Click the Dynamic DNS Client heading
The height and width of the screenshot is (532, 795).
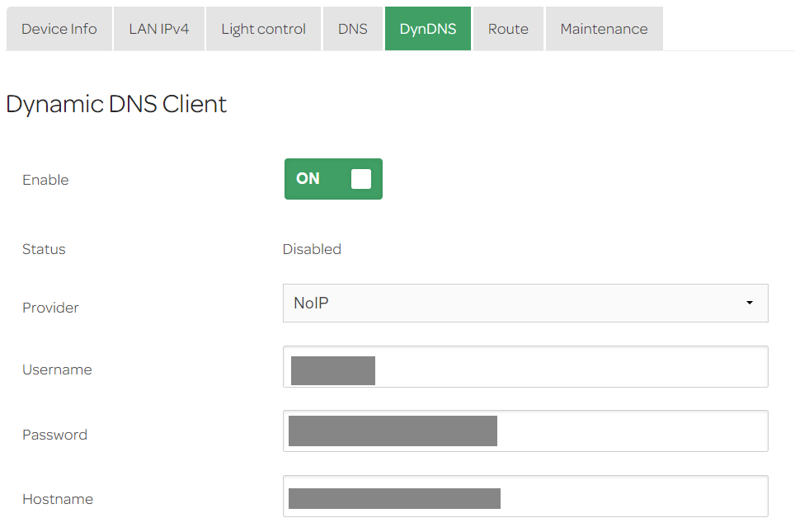click(x=116, y=104)
